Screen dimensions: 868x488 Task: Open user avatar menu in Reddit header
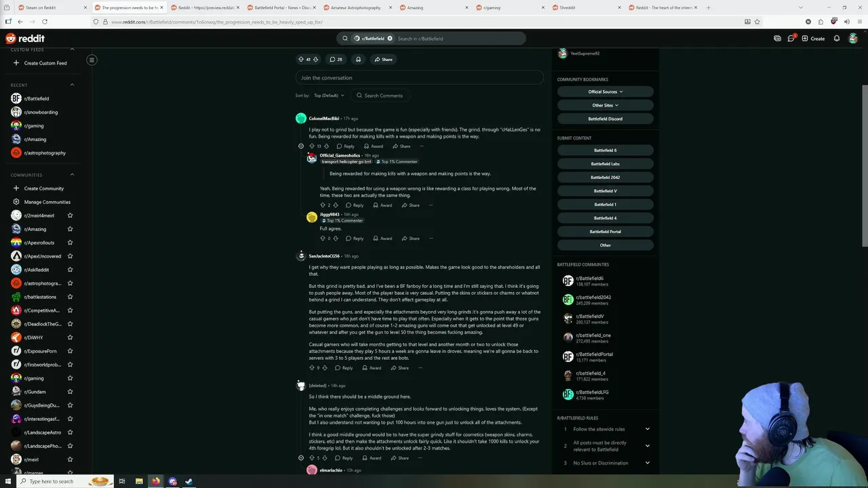[x=853, y=39]
